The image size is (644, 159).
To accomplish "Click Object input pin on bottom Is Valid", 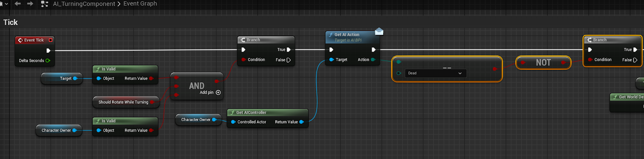I will pos(99,130).
